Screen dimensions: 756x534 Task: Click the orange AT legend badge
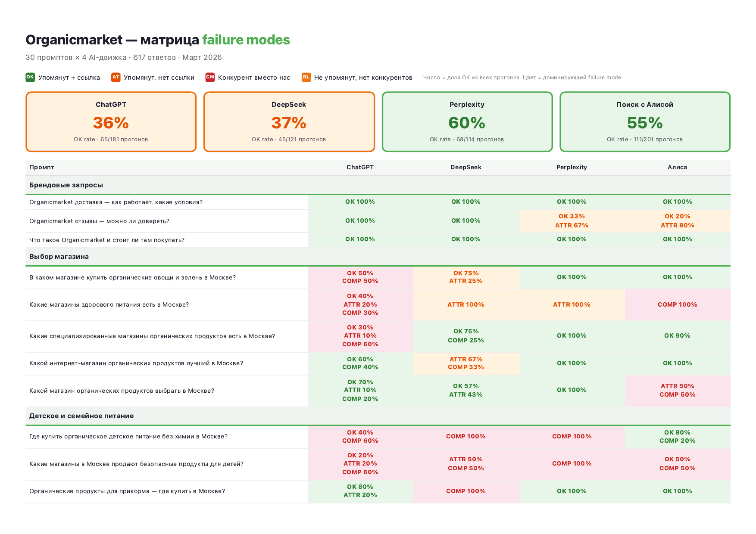tap(116, 77)
